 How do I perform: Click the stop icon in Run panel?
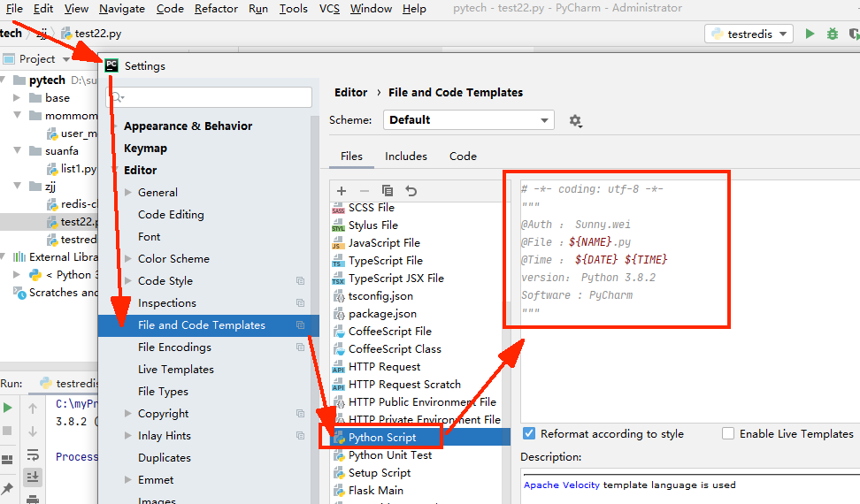[7, 431]
